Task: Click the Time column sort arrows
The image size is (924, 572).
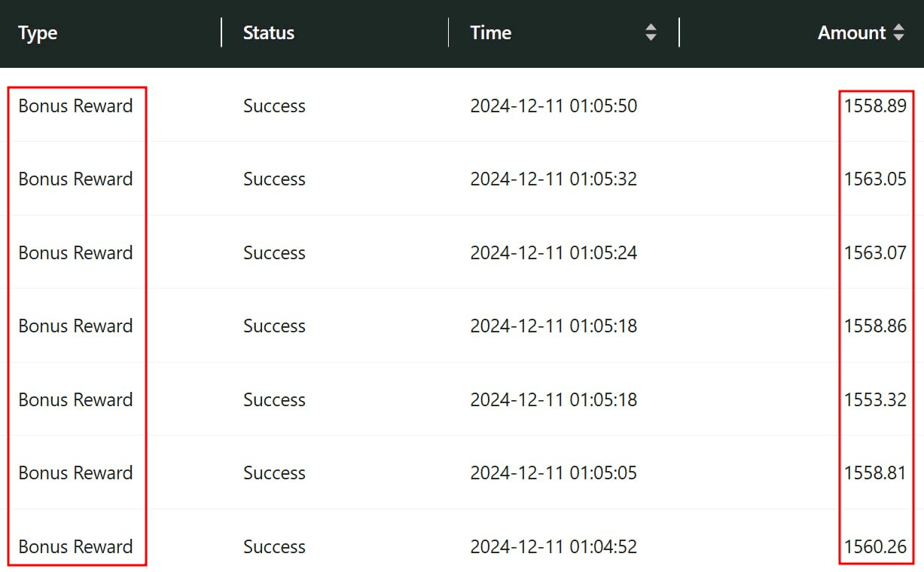Action: (651, 32)
